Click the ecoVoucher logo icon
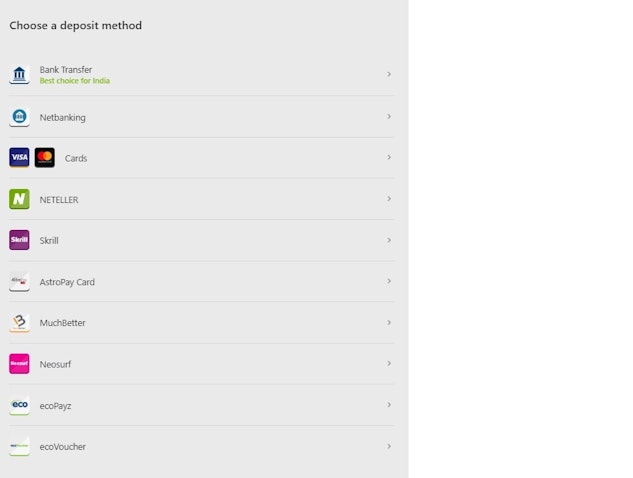The height and width of the screenshot is (478, 633). [x=19, y=446]
